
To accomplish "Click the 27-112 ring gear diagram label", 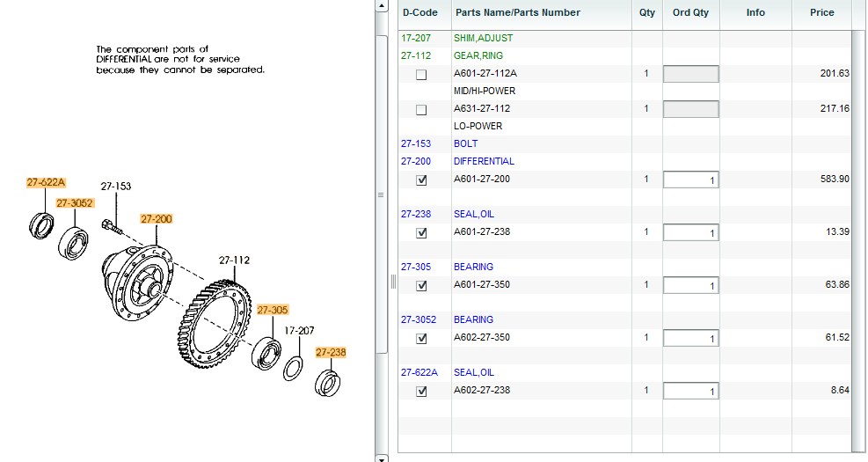I will coord(235,260).
